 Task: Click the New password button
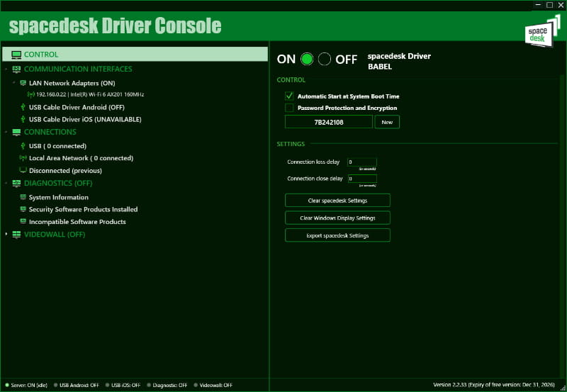pos(387,122)
